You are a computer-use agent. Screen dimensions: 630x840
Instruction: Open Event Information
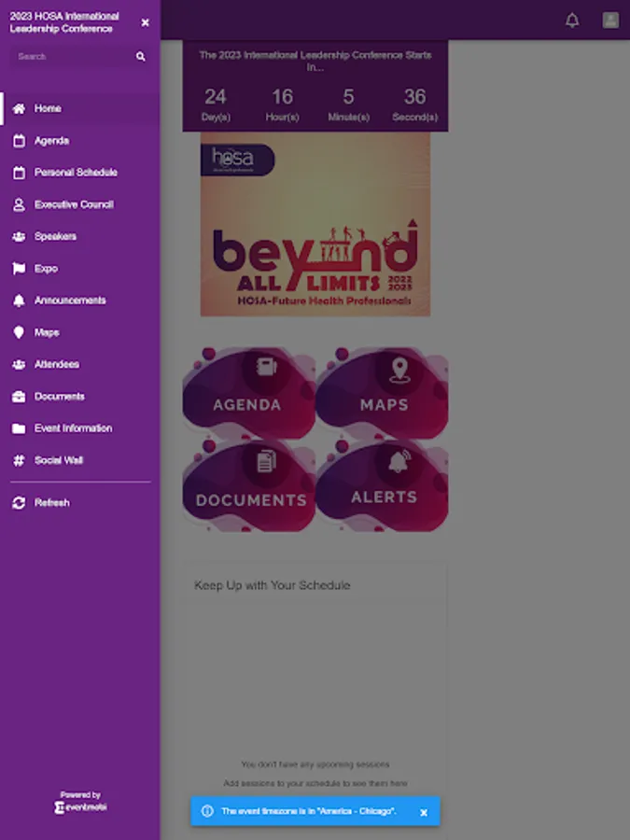(x=80, y=428)
